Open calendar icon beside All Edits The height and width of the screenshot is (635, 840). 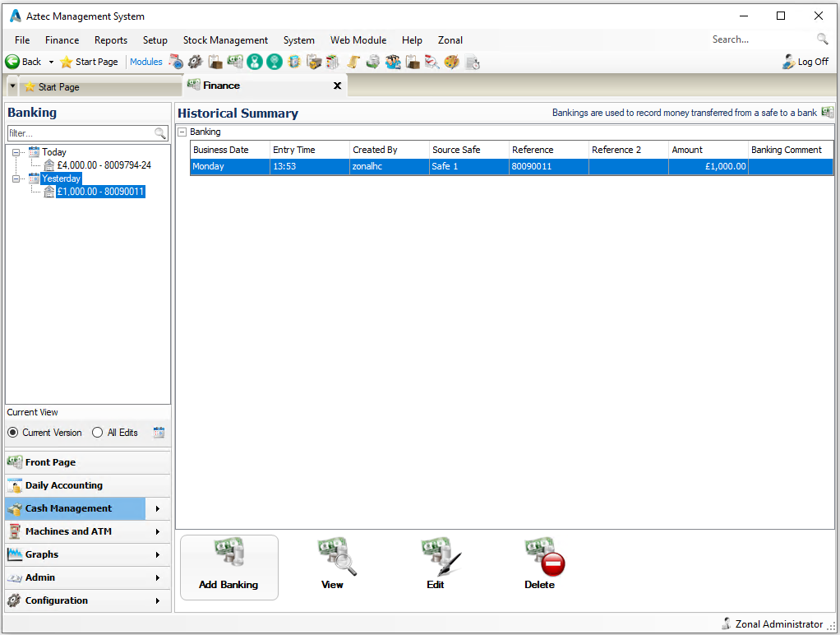(159, 433)
